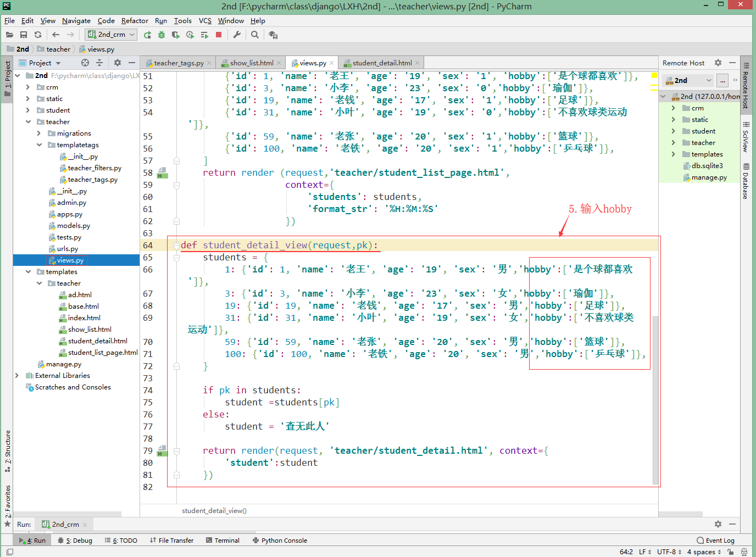Open Remote Host panel gear settings

pos(718,63)
